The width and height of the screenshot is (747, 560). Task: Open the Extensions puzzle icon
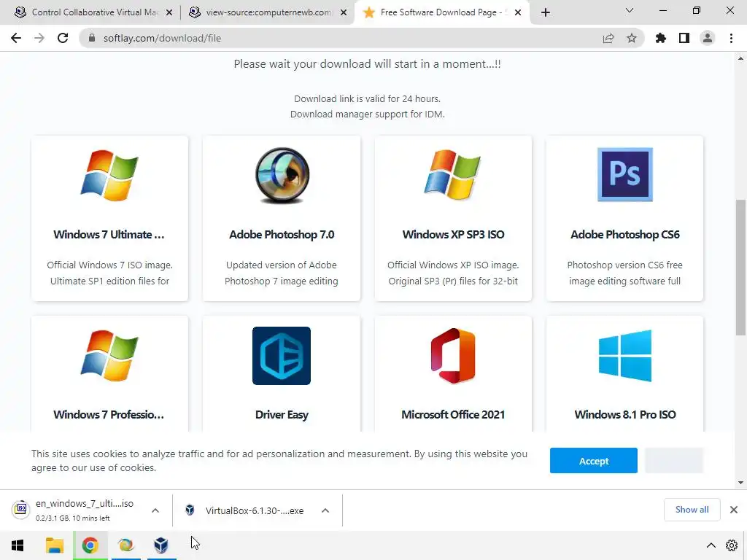tap(661, 38)
